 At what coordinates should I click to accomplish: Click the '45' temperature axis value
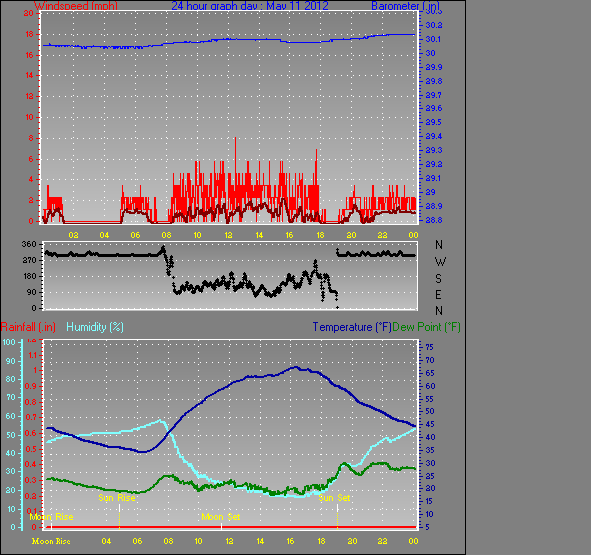coord(430,424)
